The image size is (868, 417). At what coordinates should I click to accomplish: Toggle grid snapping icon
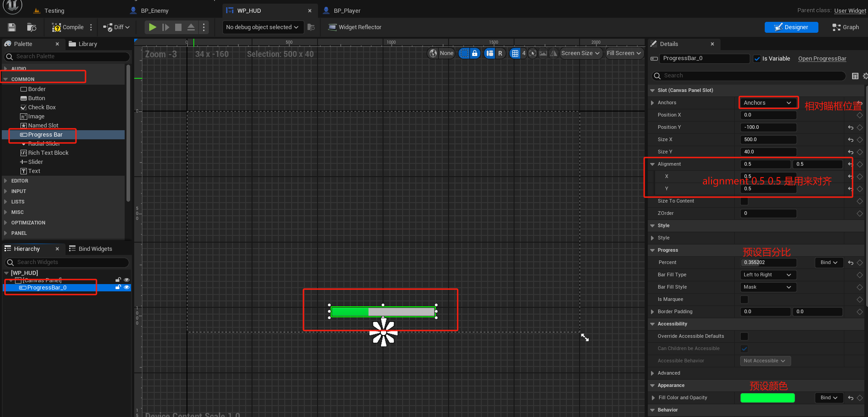[x=515, y=53]
